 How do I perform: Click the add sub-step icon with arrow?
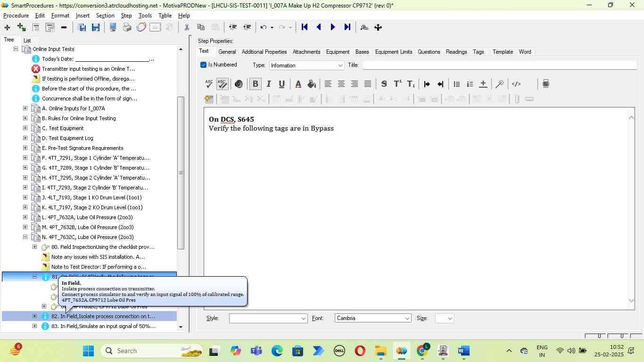(x=21, y=27)
